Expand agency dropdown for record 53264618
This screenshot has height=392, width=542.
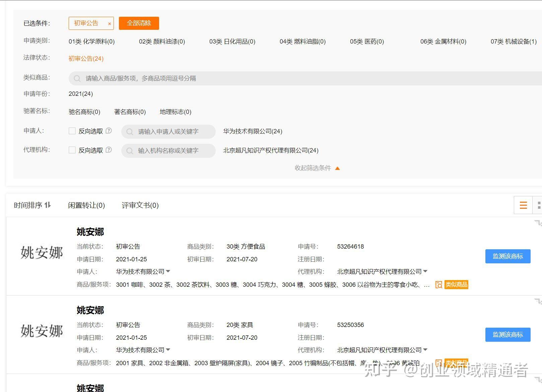(x=425, y=271)
